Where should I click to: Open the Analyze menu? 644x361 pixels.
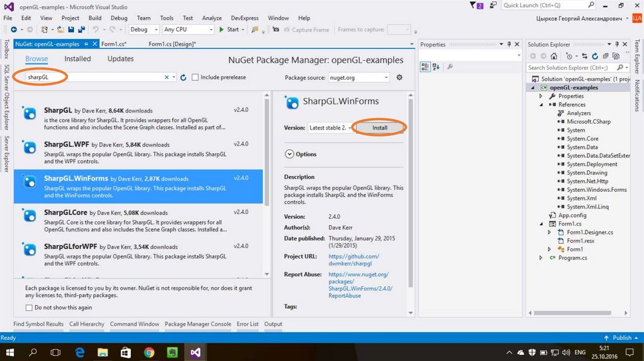(x=212, y=18)
